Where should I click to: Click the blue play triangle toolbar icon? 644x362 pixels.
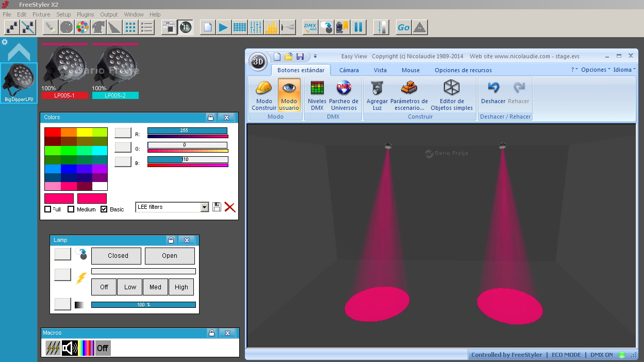tap(223, 27)
